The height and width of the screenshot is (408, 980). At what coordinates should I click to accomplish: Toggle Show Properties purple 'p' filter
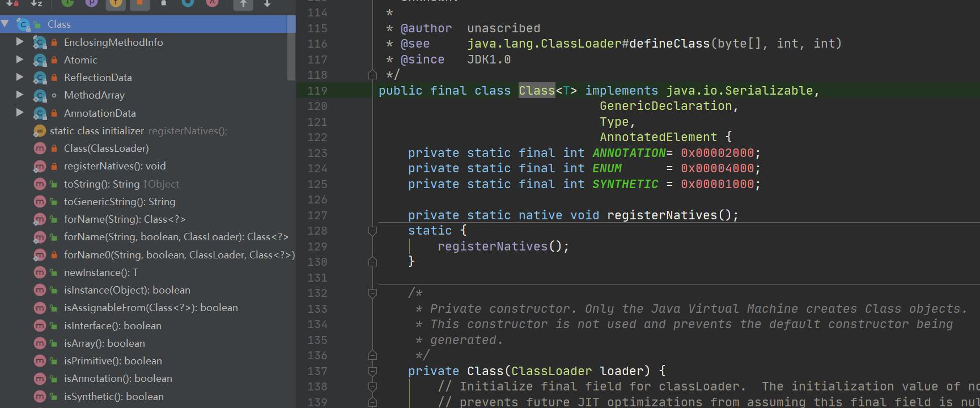click(91, 3)
